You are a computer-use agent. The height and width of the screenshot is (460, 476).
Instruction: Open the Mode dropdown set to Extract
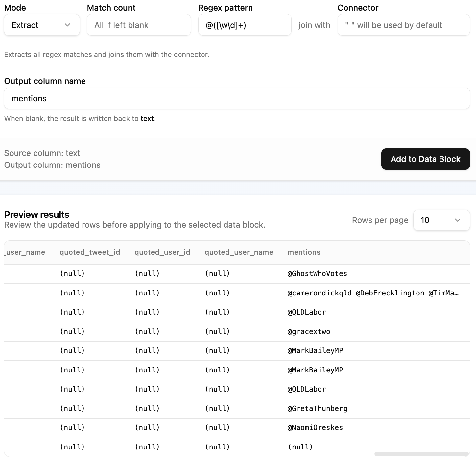coord(42,25)
